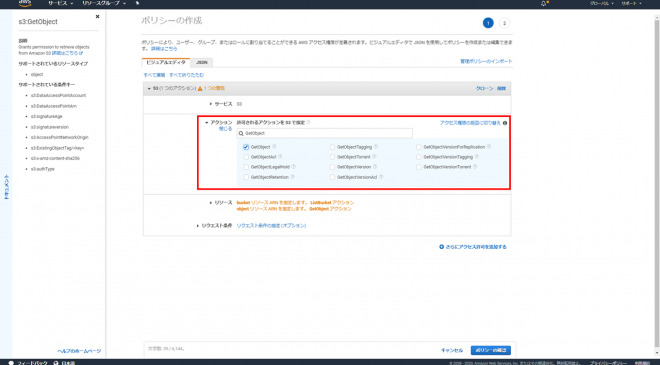Switch to the ビジュアルエディタ tab

click(166, 62)
